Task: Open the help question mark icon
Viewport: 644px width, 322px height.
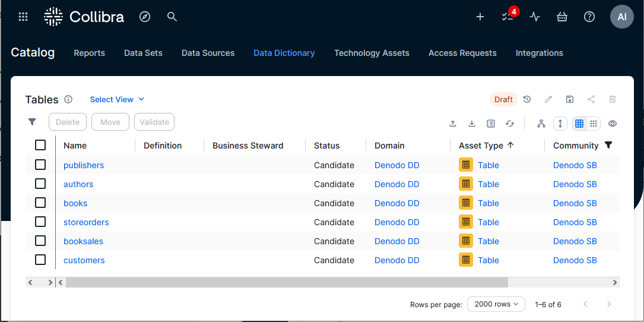Action: [x=589, y=17]
